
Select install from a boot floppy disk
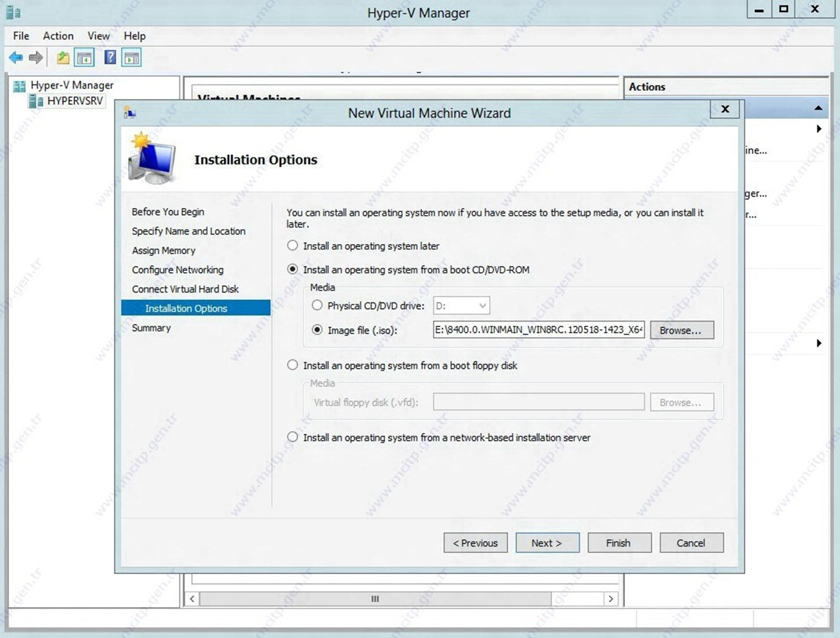point(292,365)
